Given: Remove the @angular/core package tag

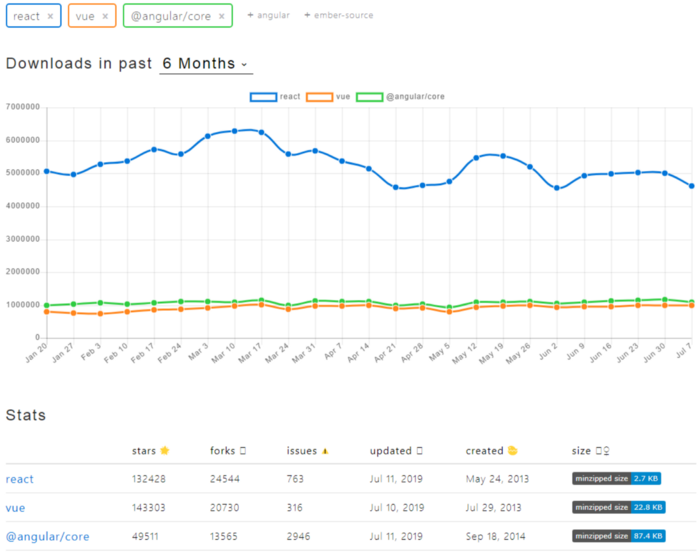Looking at the screenshot, I should 221,16.
